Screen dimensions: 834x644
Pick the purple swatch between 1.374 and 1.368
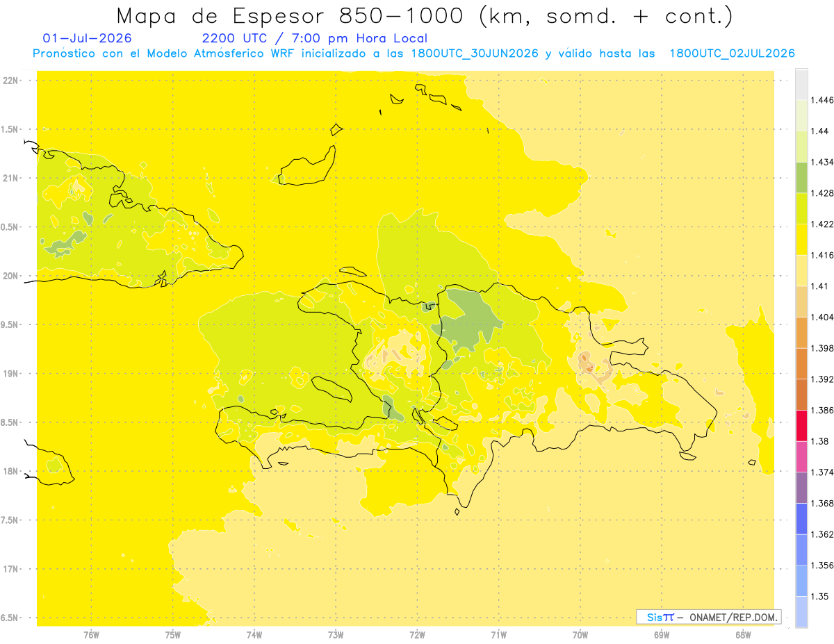801,487
